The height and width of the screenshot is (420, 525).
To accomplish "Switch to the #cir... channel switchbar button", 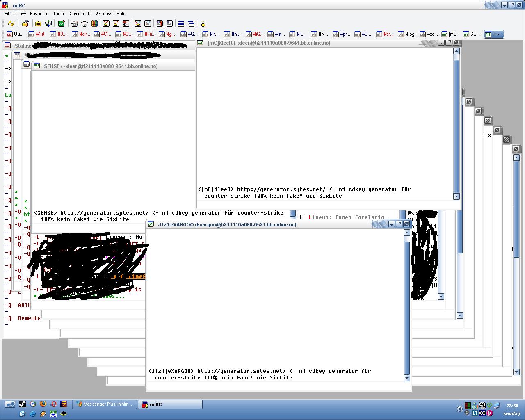I will coord(80,34).
